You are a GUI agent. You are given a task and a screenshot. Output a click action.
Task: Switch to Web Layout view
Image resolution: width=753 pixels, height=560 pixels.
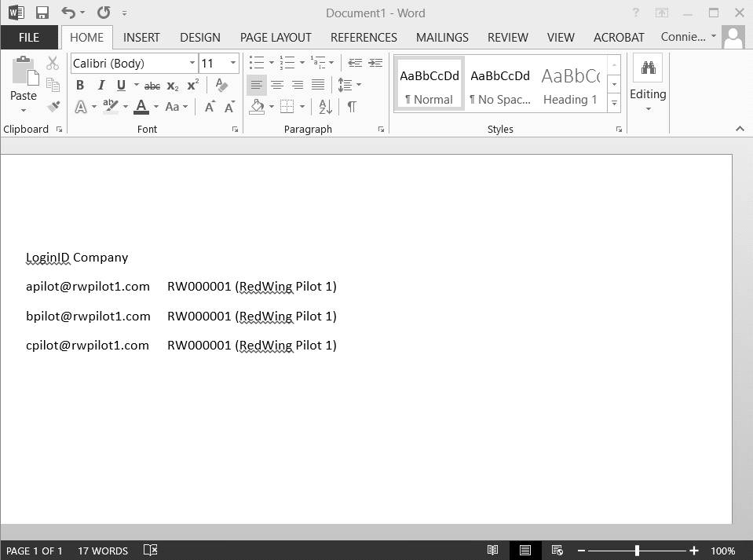point(557,550)
